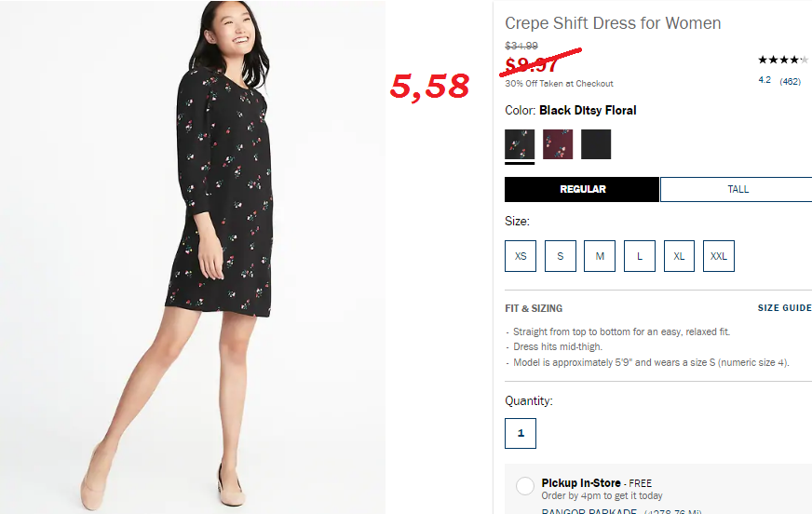
Task: Choose size XL
Action: point(679,256)
